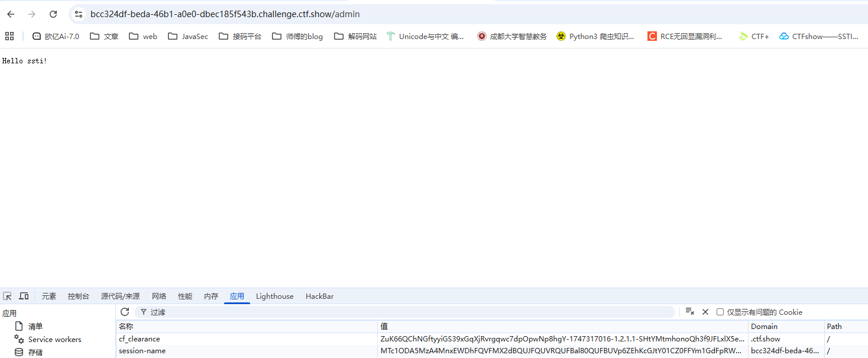Toggle device toolbar emulation icon
The height and width of the screenshot is (358, 868).
[24, 296]
